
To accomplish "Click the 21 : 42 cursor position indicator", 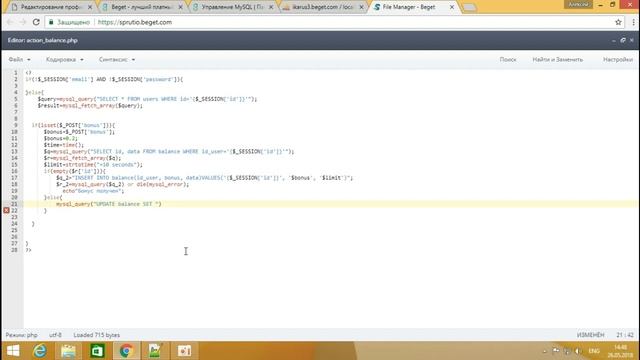I will click(625, 335).
